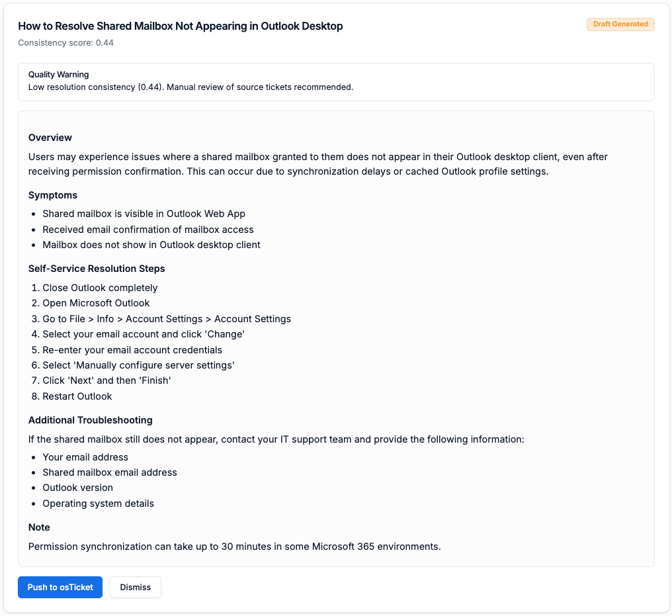672x616 pixels.
Task: Click the permission synchronization 30 minutes note
Action: point(234,547)
